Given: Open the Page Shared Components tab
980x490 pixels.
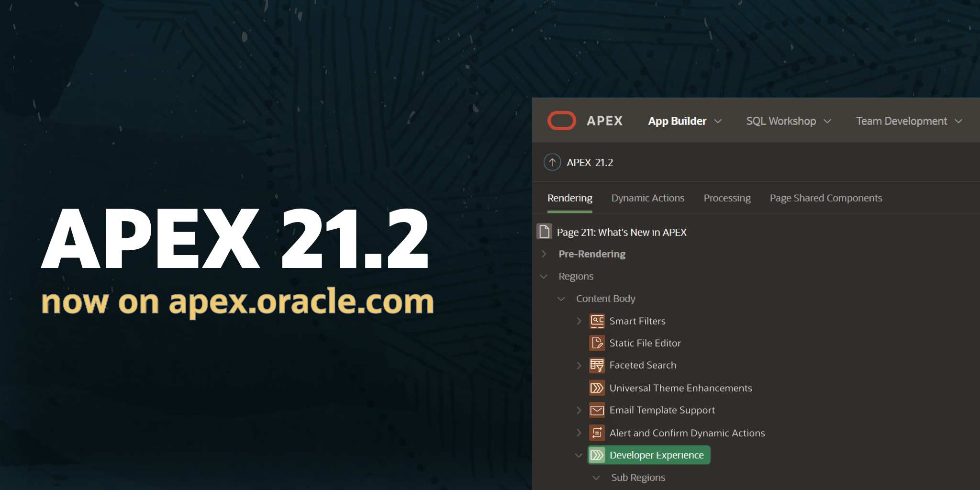Looking at the screenshot, I should tap(825, 198).
